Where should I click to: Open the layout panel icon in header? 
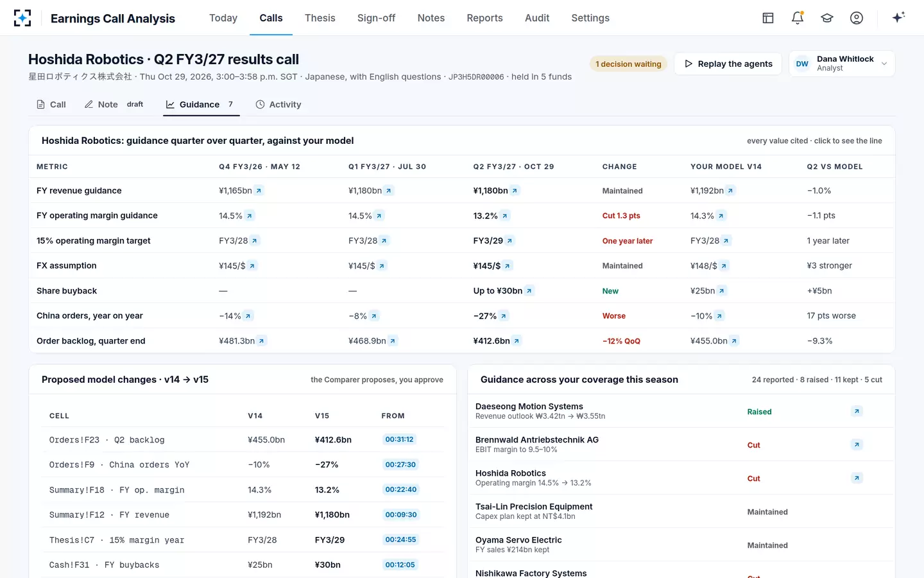[x=768, y=18]
